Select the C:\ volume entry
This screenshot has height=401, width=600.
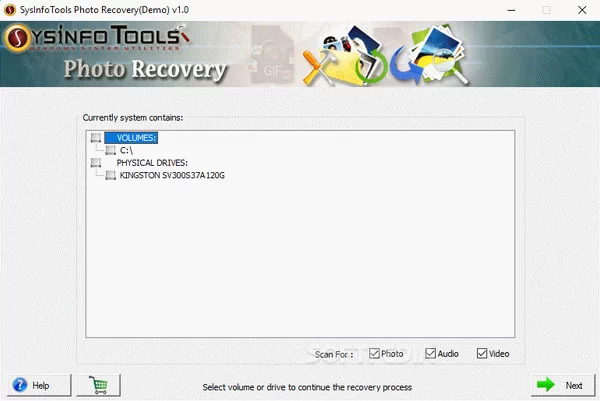tap(126, 150)
